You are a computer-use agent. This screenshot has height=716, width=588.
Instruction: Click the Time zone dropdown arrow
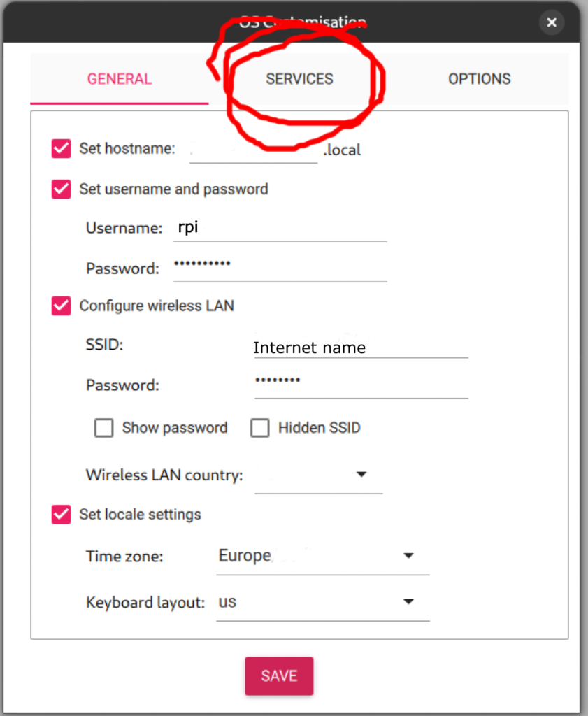tap(409, 557)
